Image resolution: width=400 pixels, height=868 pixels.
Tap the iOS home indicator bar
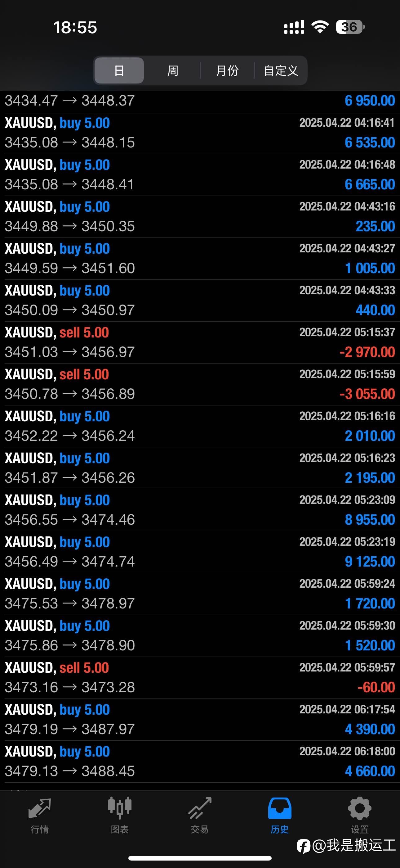200,858
